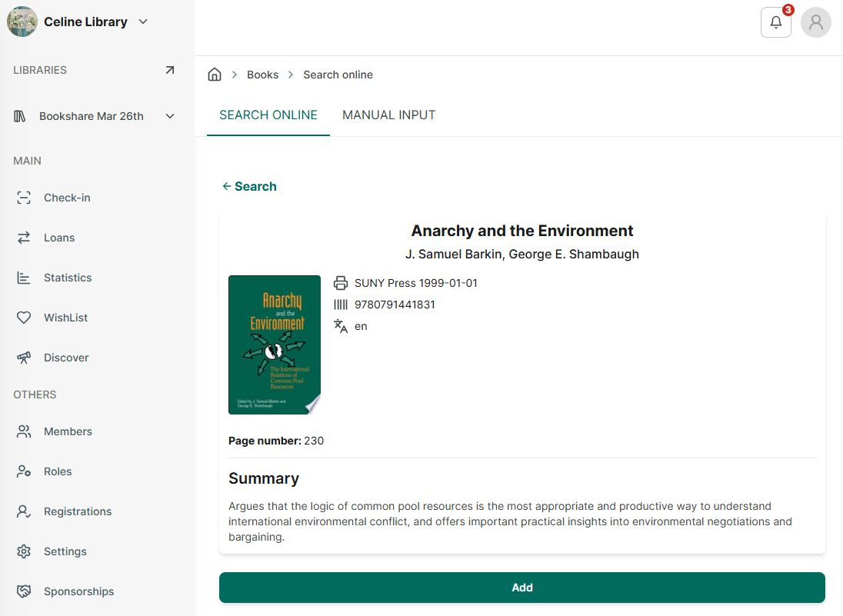Click the Search online breadcrumb
This screenshot has height=616, width=843.
(338, 75)
